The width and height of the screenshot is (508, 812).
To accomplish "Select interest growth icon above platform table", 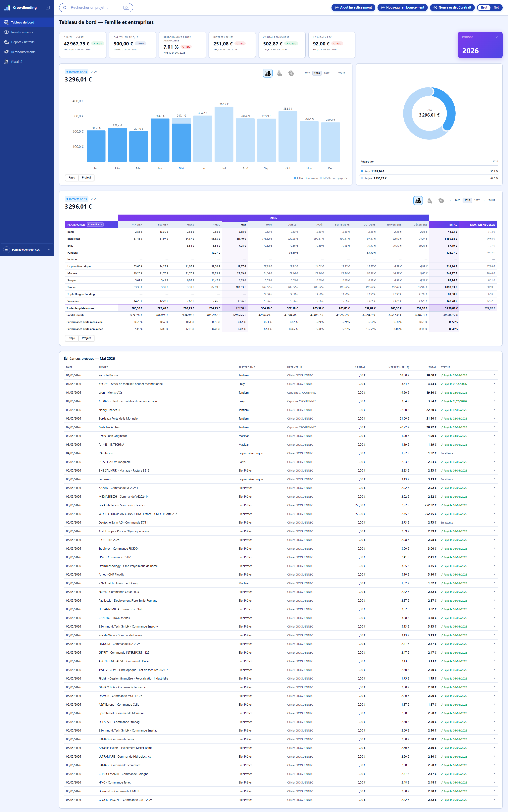I will [418, 201].
